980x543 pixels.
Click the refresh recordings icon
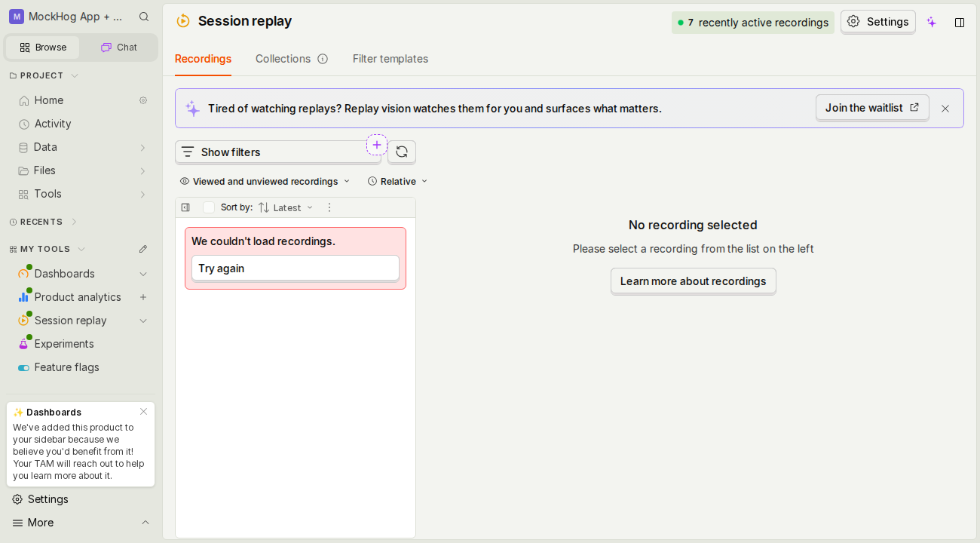402,152
